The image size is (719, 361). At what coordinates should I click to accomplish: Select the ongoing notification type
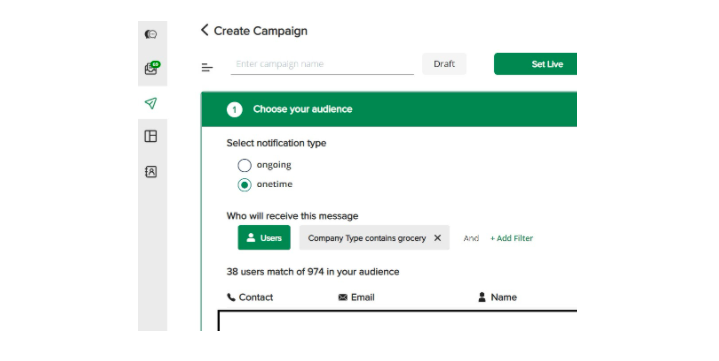[x=244, y=165]
